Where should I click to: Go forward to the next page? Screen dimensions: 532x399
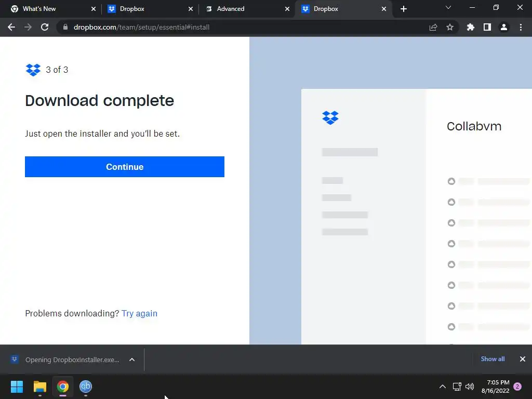[x=28, y=27]
